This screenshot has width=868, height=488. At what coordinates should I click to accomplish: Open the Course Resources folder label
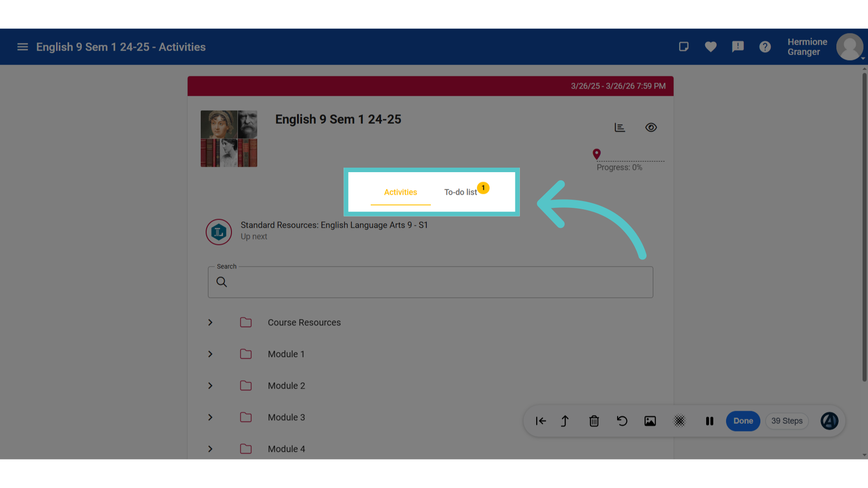click(x=304, y=323)
